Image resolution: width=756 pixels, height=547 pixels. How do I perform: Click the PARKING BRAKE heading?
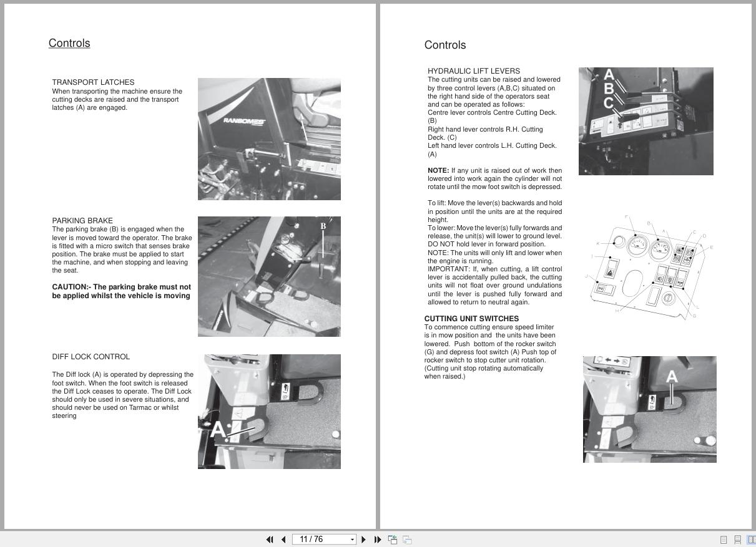pos(82,221)
